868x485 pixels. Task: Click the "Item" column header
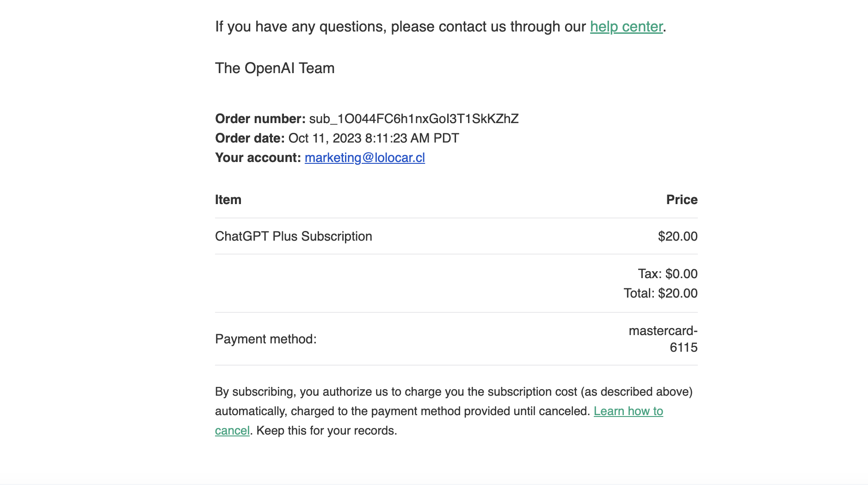tap(228, 200)
